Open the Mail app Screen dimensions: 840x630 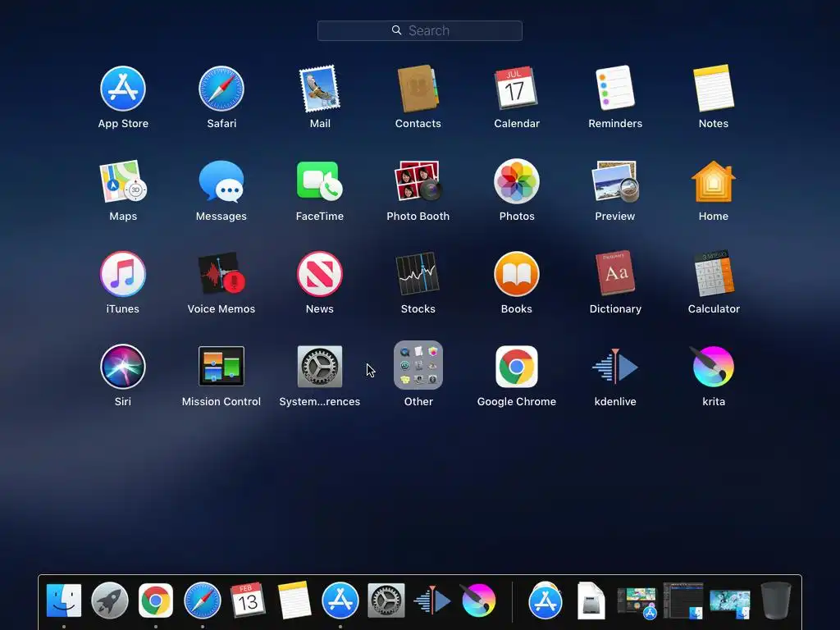(x=320, y=89)
